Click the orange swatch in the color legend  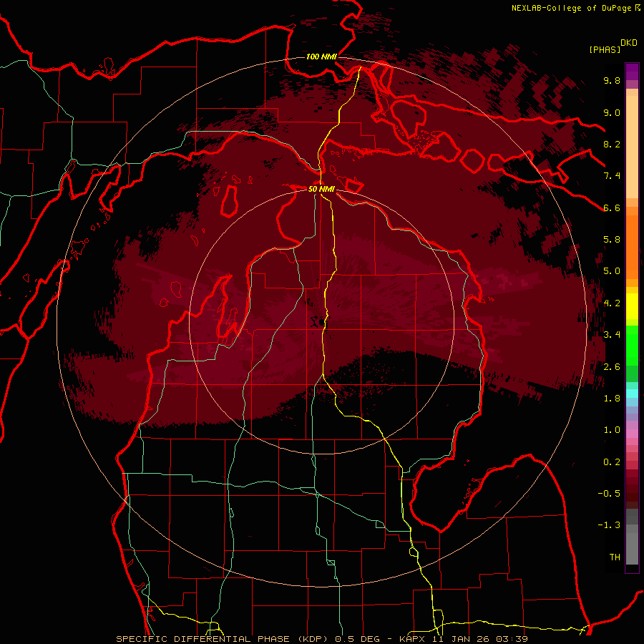pyautogui.click(x=632, y=246)
